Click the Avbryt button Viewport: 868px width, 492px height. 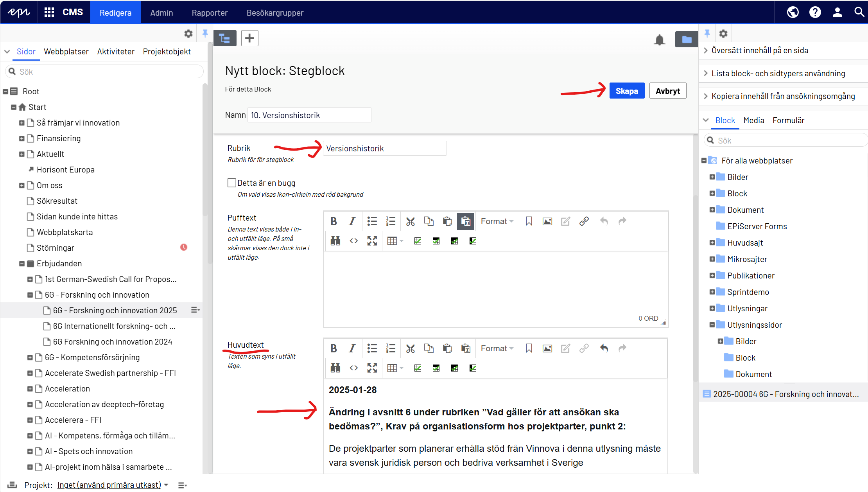[667, 91]
